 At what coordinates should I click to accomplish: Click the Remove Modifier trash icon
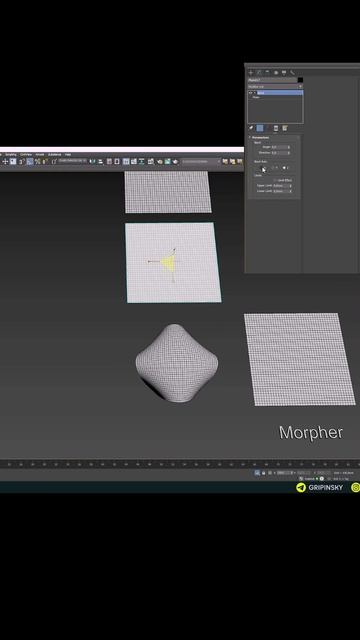(276, 128)
